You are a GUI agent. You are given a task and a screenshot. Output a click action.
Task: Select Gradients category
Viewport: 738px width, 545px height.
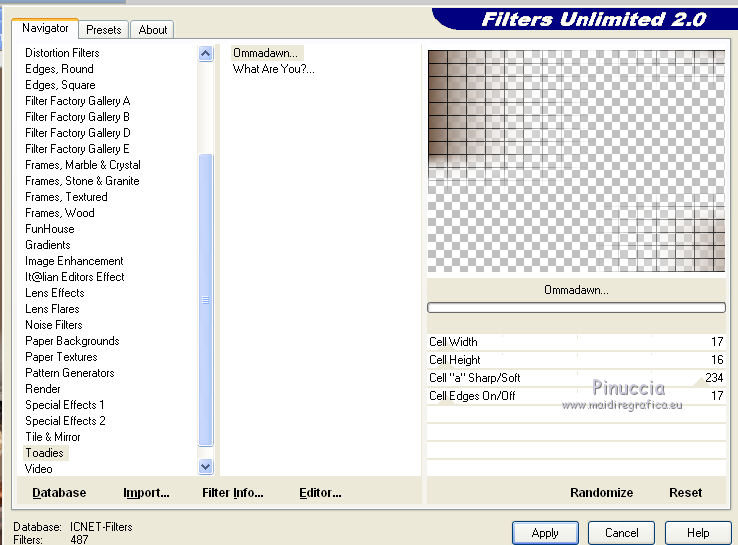coord(48,245)
